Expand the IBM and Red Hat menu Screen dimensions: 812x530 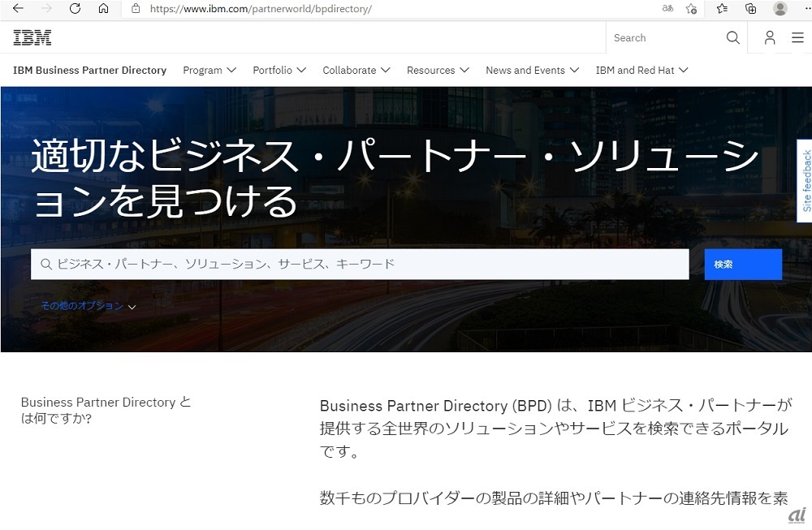pos(641,71)
